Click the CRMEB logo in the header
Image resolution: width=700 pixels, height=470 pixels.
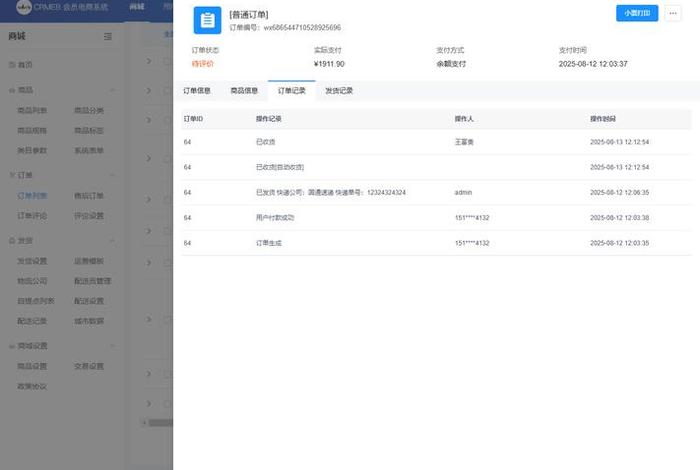24,7
